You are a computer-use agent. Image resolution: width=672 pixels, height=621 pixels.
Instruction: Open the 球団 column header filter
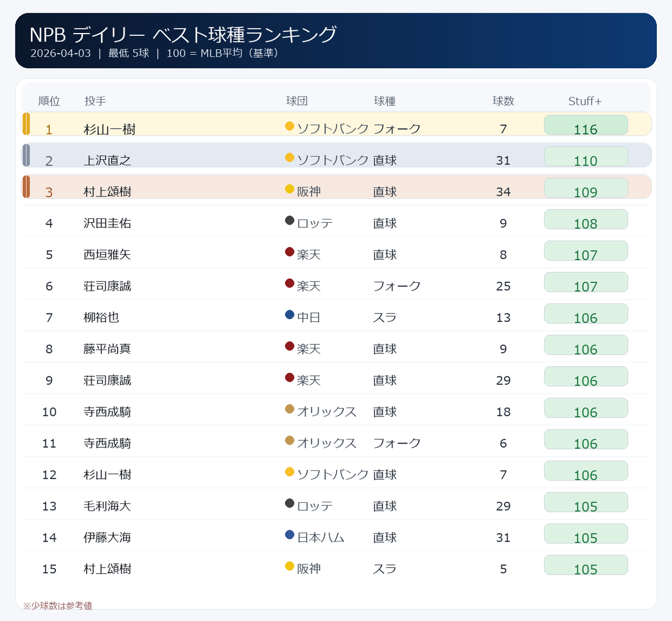tap(295, 101)
